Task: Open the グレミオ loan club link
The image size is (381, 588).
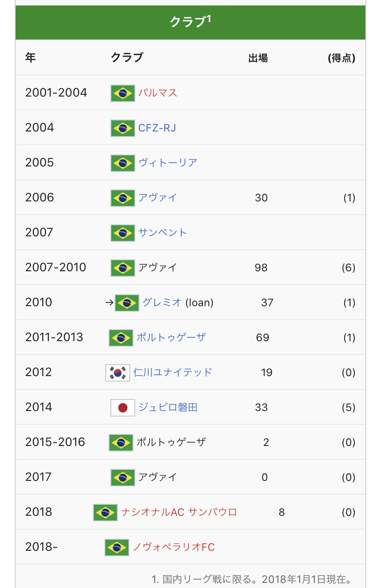Action: point(162,303)
